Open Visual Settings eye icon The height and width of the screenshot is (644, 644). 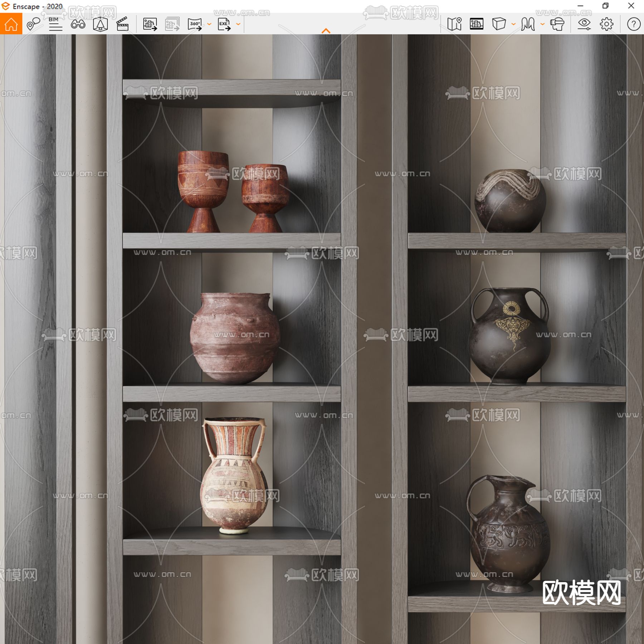tap(584, 24)
